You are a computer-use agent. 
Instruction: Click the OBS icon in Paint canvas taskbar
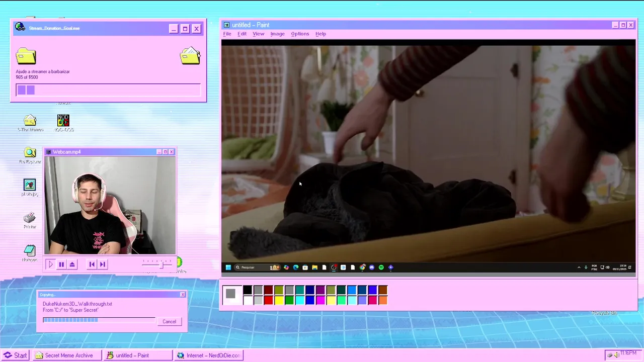point(334,267)
